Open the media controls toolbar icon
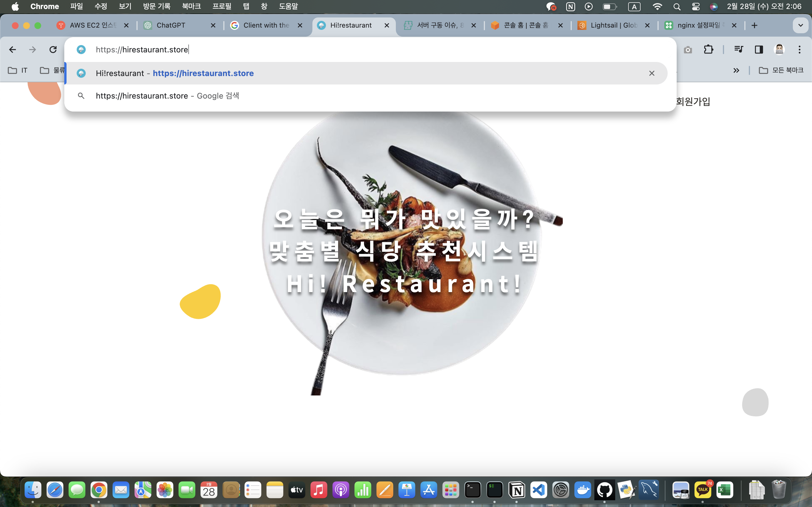This screenshot has width=812, height=507. point(738,50)
